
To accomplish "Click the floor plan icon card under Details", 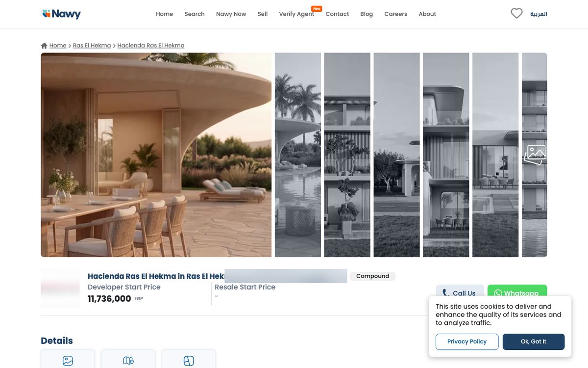I will click(x=189, y=359).
